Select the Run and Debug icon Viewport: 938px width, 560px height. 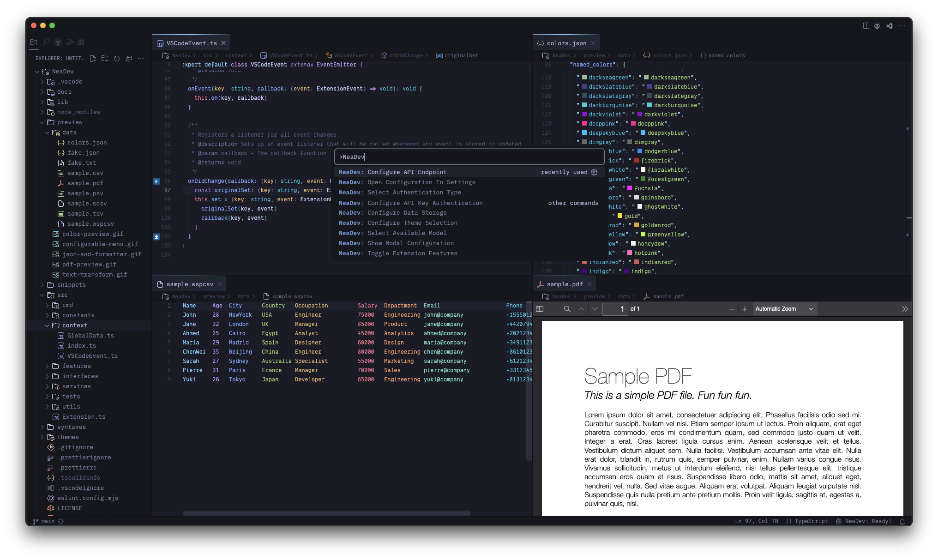pos(70,42)
